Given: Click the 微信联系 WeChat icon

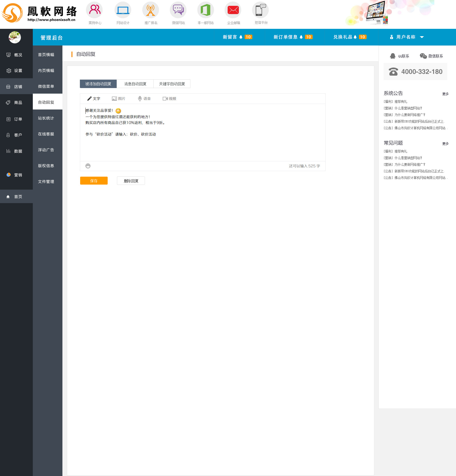Looking at the screenshot, I should 423,56.
